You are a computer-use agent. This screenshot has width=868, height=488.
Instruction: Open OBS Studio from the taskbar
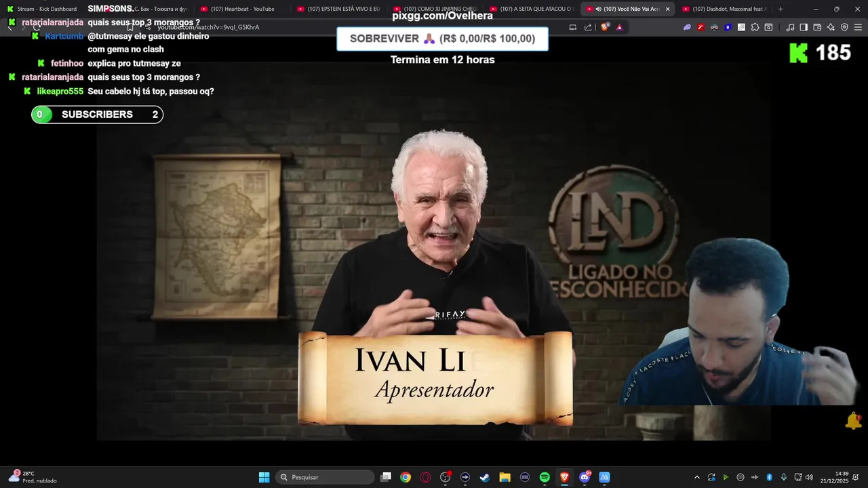tap(446, 477)
